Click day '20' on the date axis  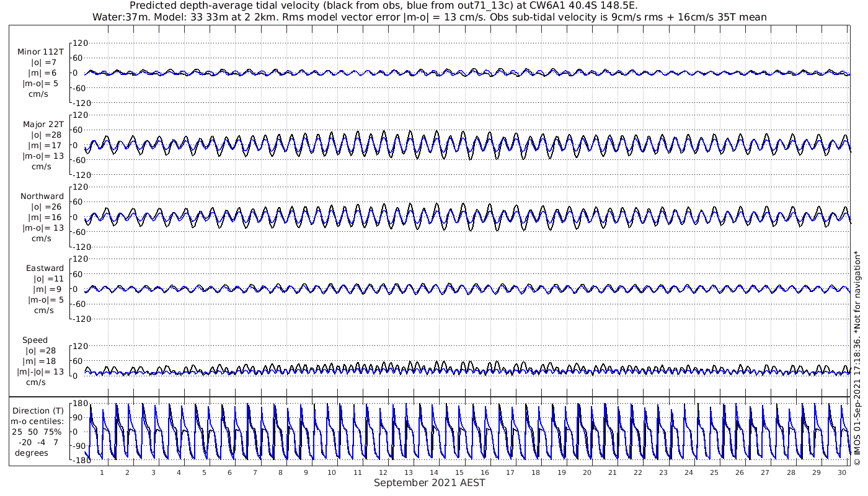tap(587, 472)
